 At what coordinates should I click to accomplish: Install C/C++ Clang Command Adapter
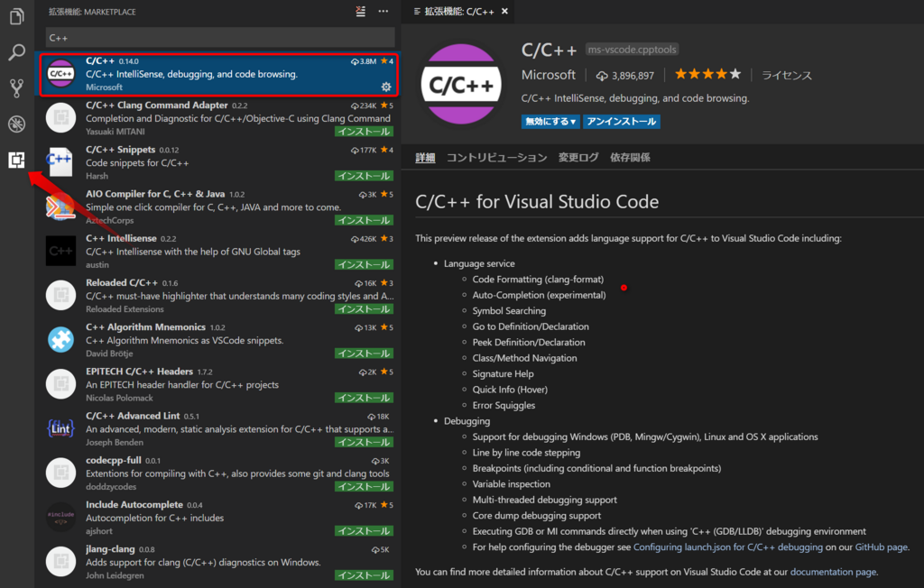365,132
